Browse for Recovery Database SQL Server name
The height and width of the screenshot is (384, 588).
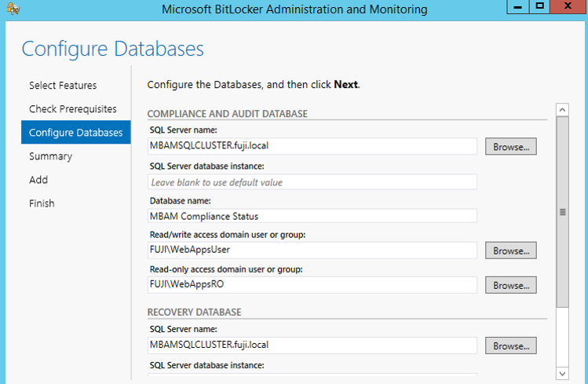tap(511, 346)
